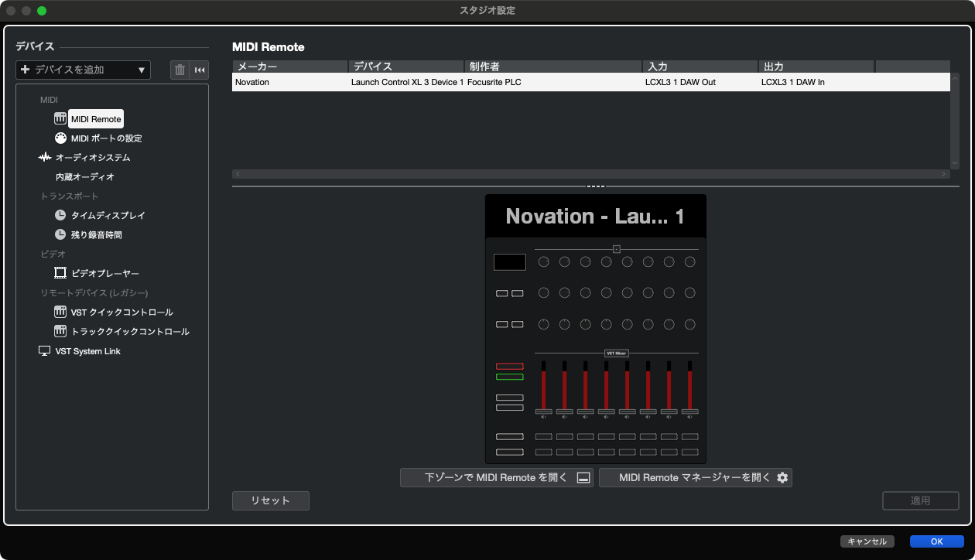This screenshot has height=560, width=975.
Task: Select 残り録音時間 in the device tree
Action: (96, 235)
